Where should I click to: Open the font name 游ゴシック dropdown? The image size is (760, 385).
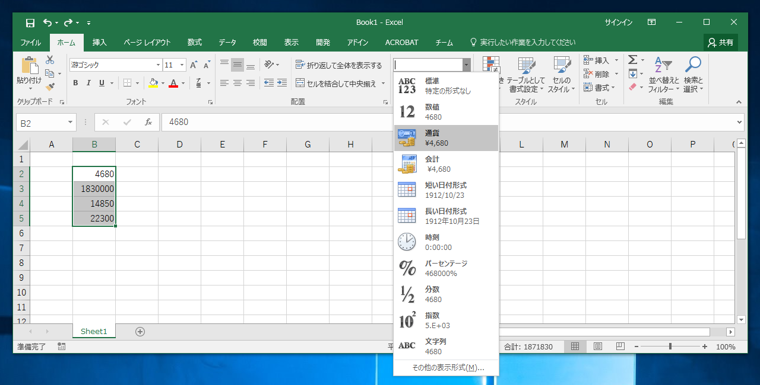[x=158, y=65]
